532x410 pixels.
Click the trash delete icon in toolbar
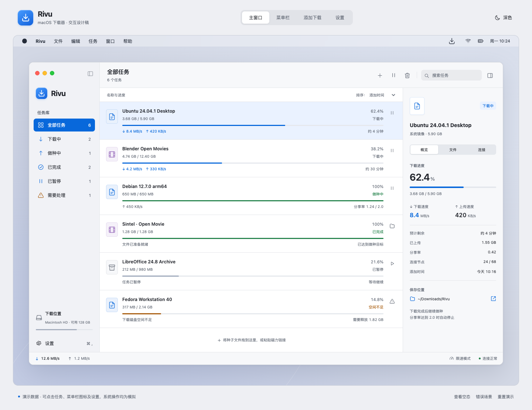coord(407,75)
